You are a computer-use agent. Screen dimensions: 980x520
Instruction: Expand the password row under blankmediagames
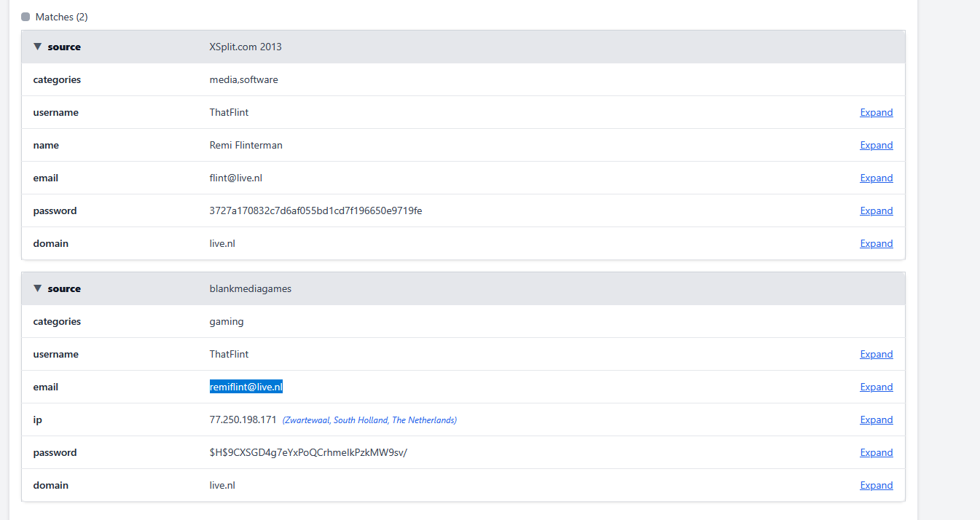click(876, 452)
